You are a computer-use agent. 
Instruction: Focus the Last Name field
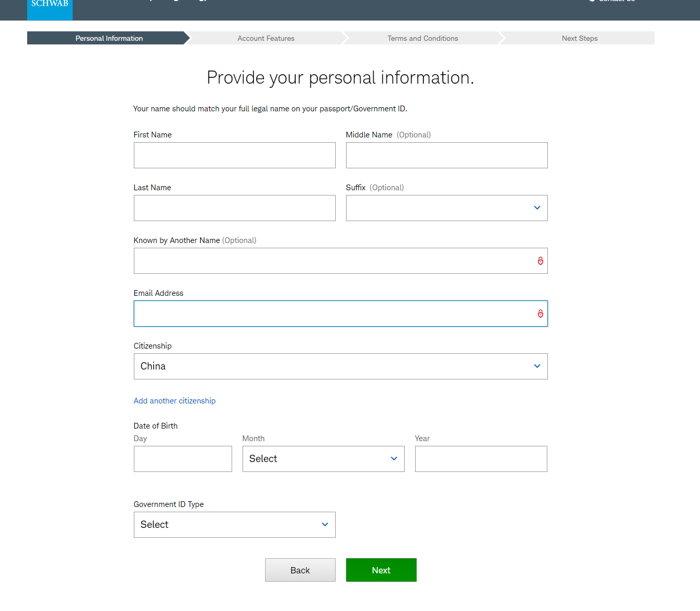[234, 208]
